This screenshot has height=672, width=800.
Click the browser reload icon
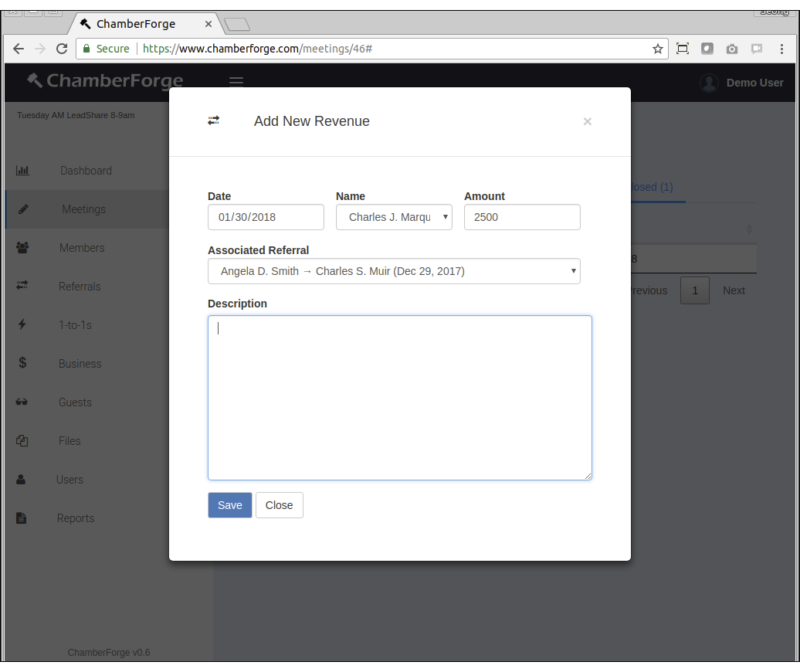[62, 49]
